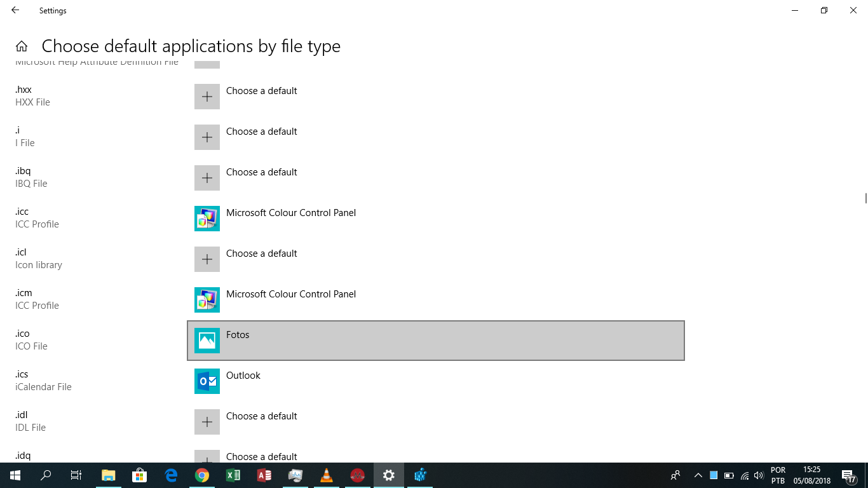This screenshot has width=868, height=488.
Task: Click the plus icon for the .i file type
Action: click(x=207, y=137)
